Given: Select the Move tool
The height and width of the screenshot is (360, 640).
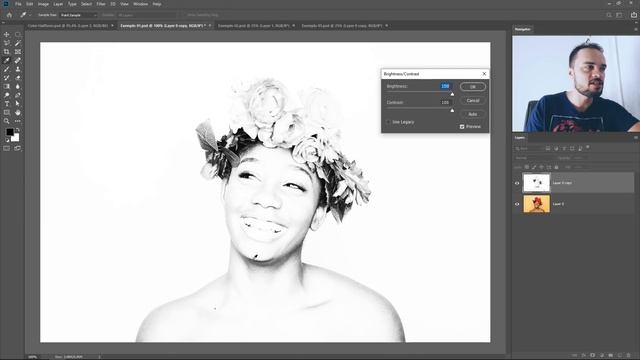Looking at the screenshot, I should point(7,35).
